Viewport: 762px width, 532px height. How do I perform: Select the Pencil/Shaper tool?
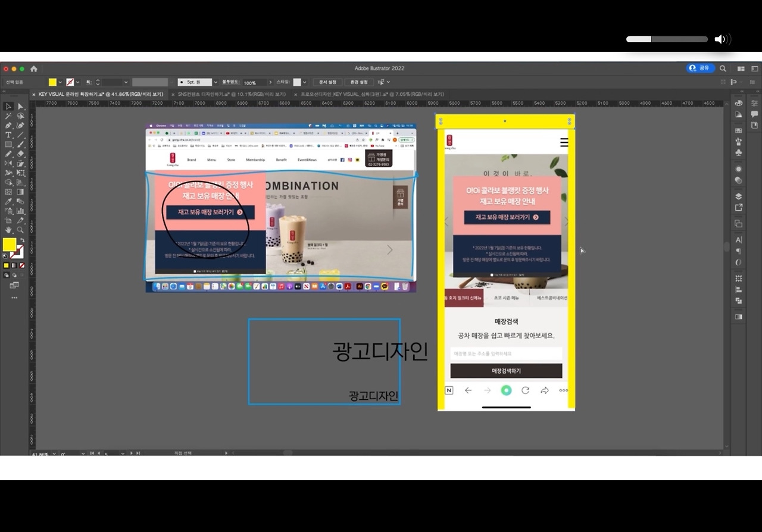pyautogui.click(x=8, y=154)
